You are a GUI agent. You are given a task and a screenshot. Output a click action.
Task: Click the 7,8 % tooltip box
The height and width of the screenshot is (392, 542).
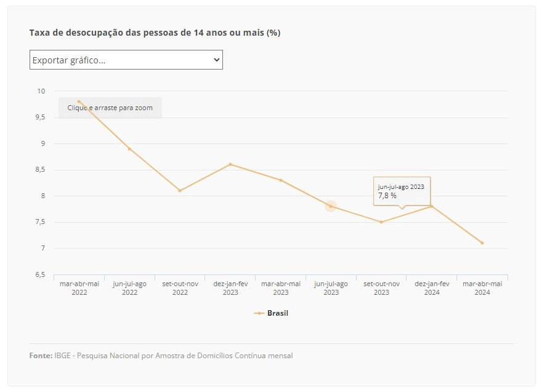(x=402, y=191)
